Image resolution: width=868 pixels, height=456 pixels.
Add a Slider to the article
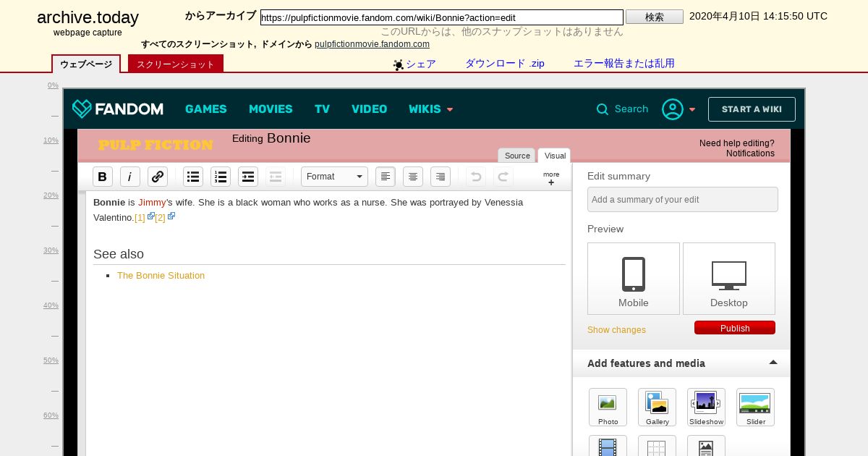tap(755, 408)
